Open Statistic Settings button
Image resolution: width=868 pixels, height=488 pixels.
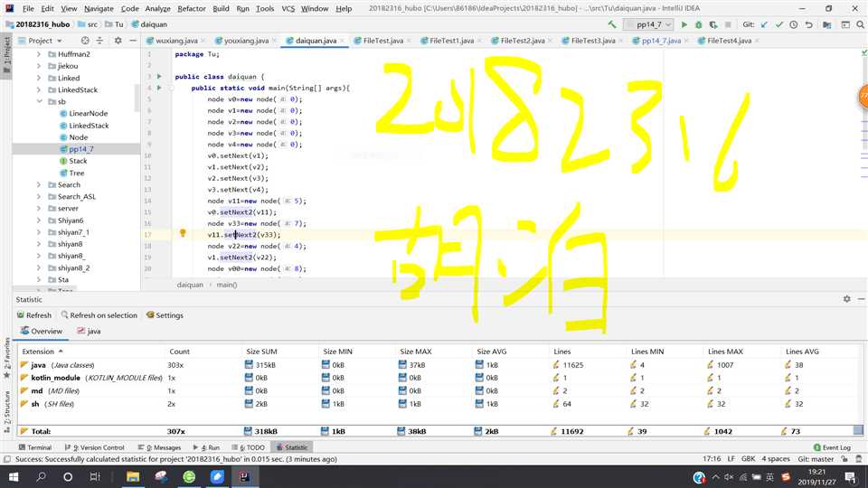coord(165,314)
